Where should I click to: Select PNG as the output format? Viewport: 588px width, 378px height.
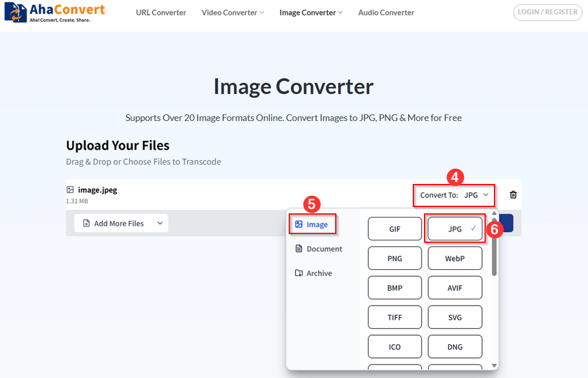pos(395,258)
